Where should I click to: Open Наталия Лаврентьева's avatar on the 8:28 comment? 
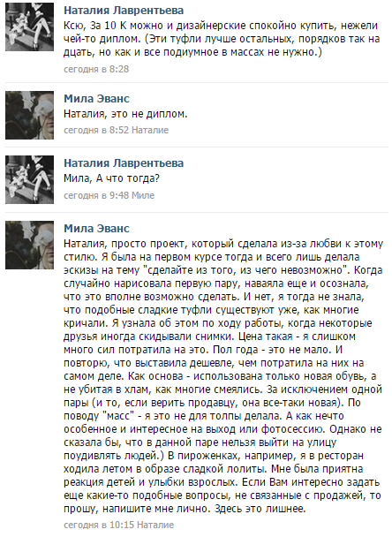[29, 26]
